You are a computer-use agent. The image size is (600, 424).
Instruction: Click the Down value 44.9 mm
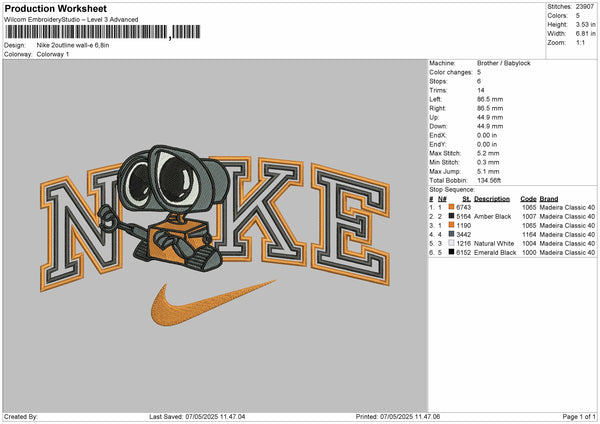tap(490, 126)
